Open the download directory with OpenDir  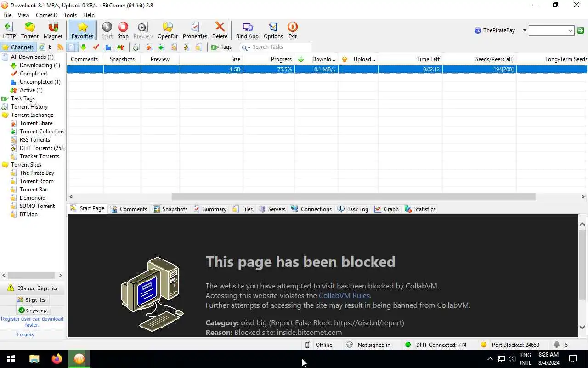168,30
